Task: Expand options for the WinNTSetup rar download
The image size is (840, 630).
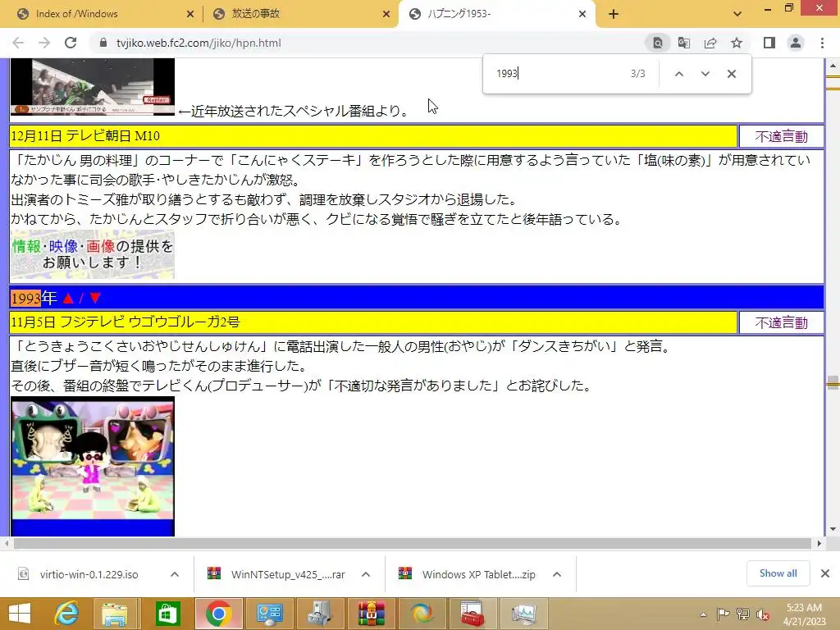Action: click(x=366, y=574)
